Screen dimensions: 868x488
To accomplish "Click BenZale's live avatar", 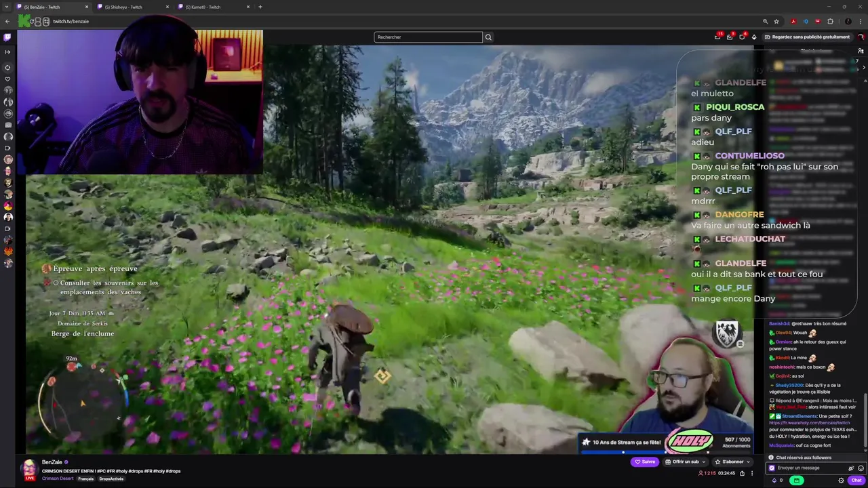I will pyautogui.click(x=29, y=469).
